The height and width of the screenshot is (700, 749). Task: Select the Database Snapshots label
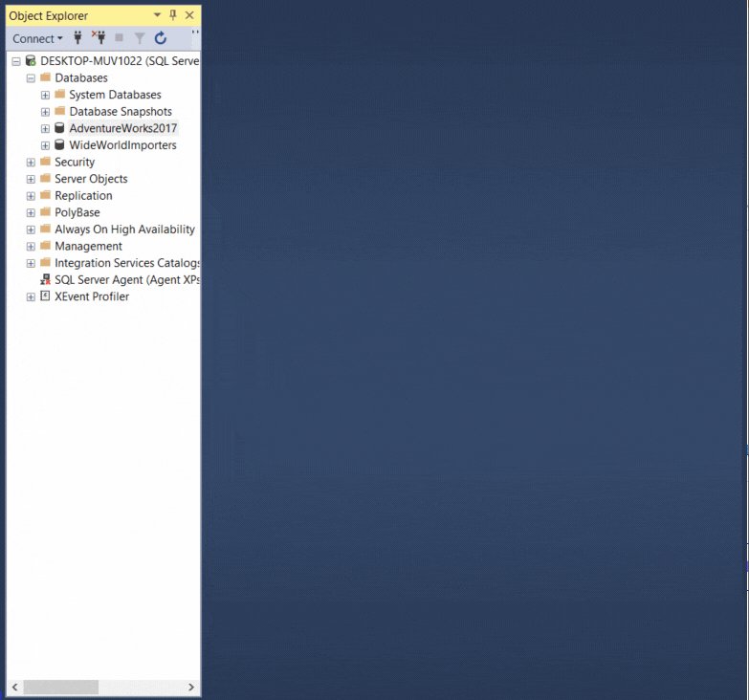tap(121, 111)
